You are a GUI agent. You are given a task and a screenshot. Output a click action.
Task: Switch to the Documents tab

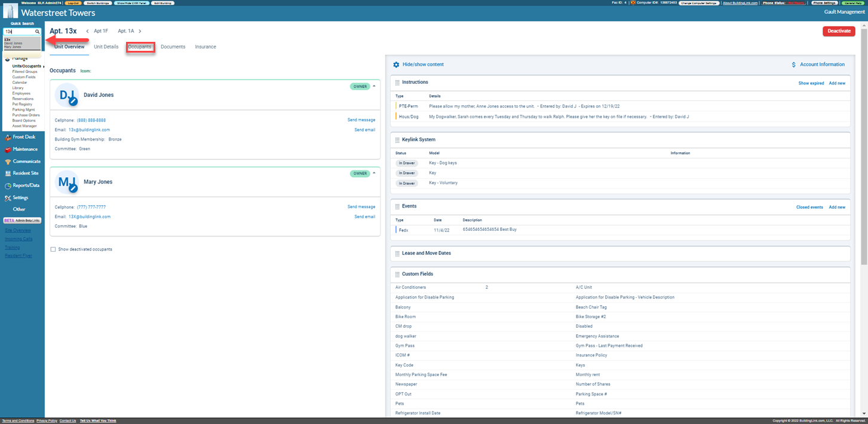point(173,47)
